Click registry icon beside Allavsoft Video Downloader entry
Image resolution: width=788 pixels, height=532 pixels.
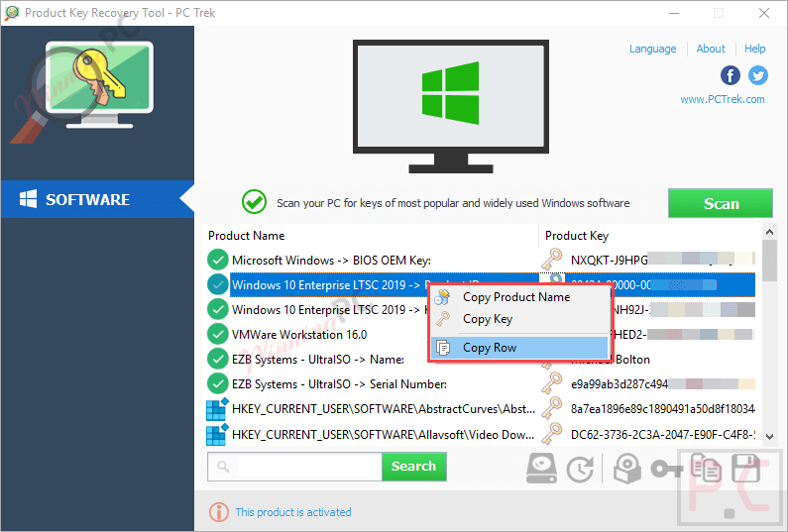[218, 434]
